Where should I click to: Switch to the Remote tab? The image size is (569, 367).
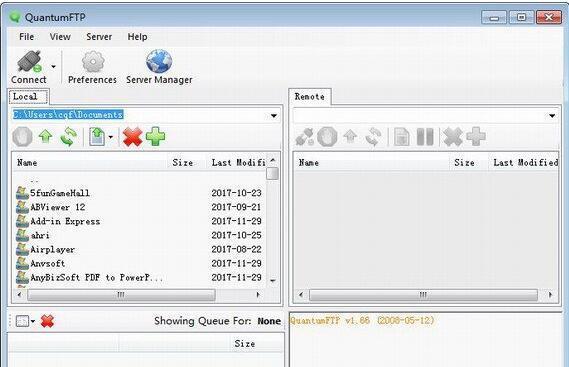[x=310, y=97]
